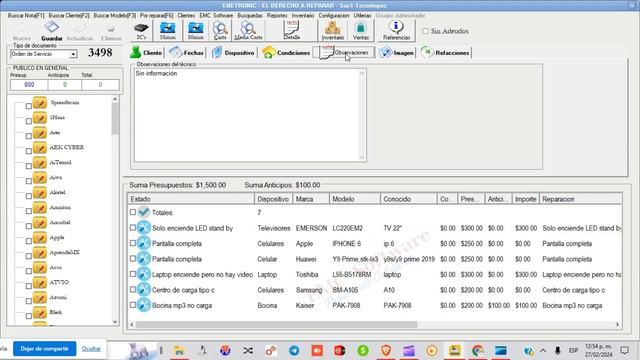
Task: Tick the AEK CYBER brand checkbox
Action: pyautogui.click(x=29, y=151)
